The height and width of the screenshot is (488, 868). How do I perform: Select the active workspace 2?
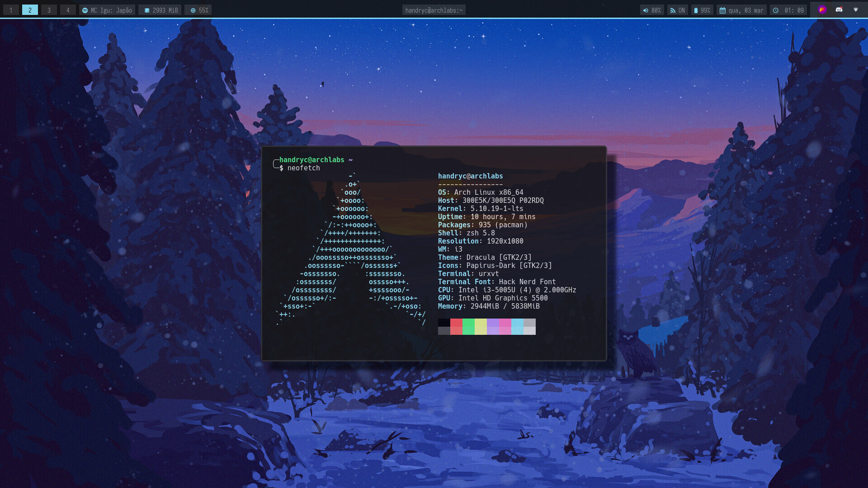30,10
